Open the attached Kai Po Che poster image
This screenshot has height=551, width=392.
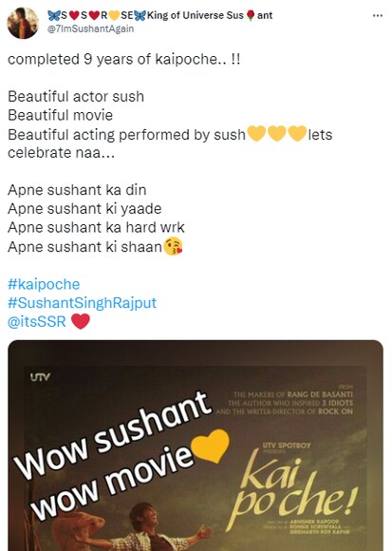196,446
